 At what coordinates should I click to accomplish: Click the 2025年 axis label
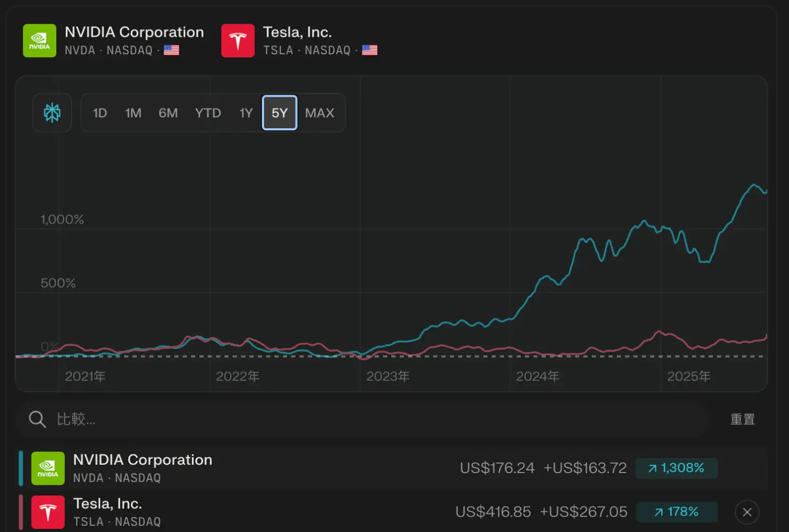pyautogui.click(x=689, y=376)
